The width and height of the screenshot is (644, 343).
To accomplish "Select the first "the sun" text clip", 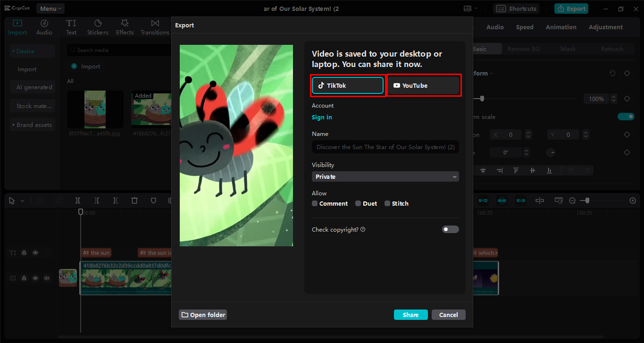I will (x=96, y=253).
